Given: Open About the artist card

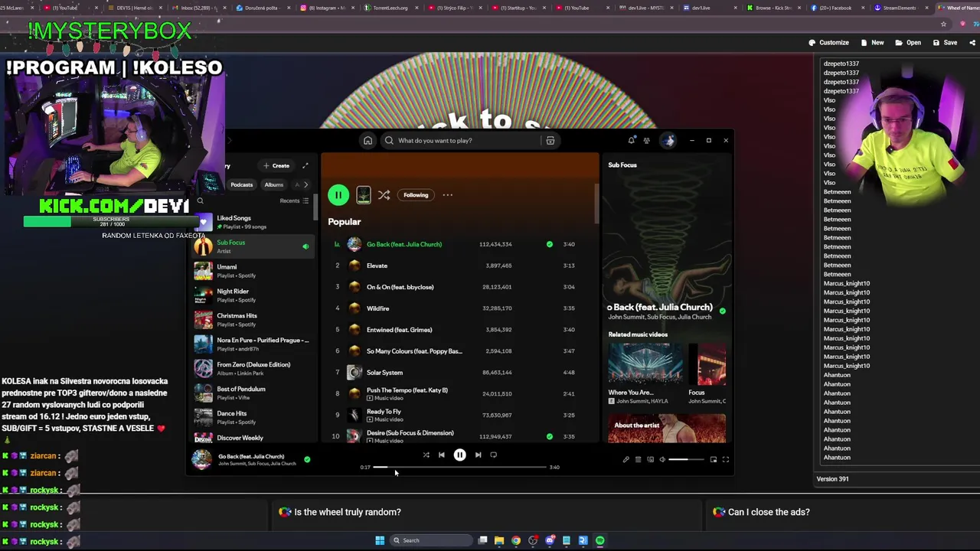Looking at the screenshot, I should coord(667,429).
